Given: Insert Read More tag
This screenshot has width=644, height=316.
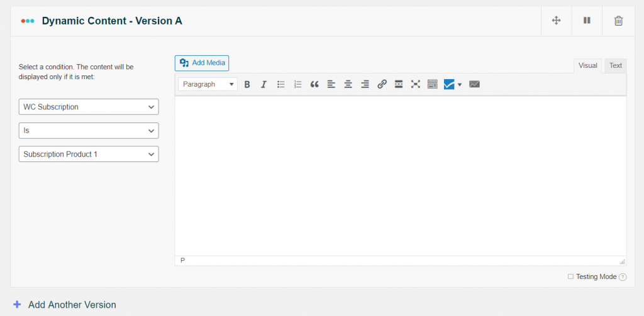Looking at the screenshot, I should [398, 85].
